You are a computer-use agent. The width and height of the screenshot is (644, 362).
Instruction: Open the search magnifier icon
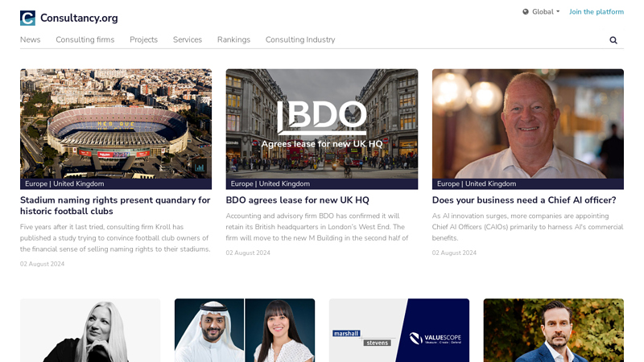click(x=613, y=40)
